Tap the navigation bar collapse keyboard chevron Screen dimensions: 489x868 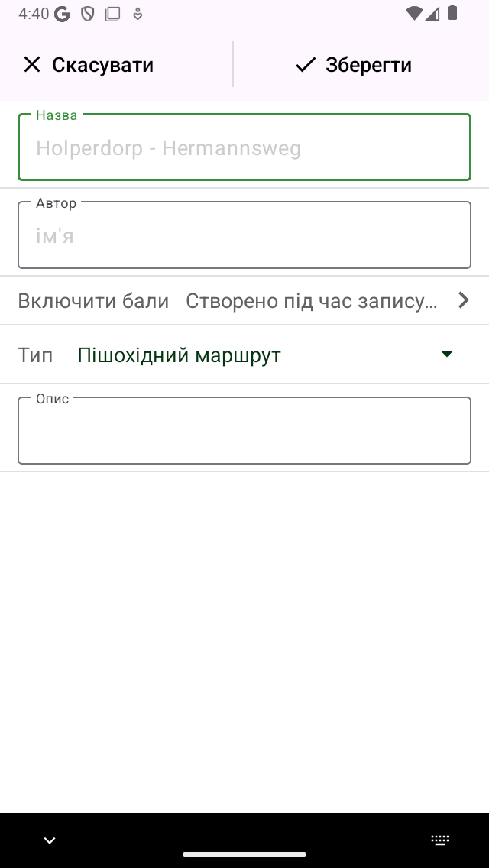[50, 840]
